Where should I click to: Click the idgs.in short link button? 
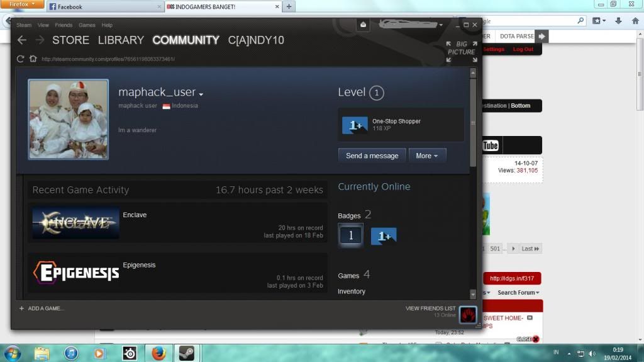[x=512, y=278]
